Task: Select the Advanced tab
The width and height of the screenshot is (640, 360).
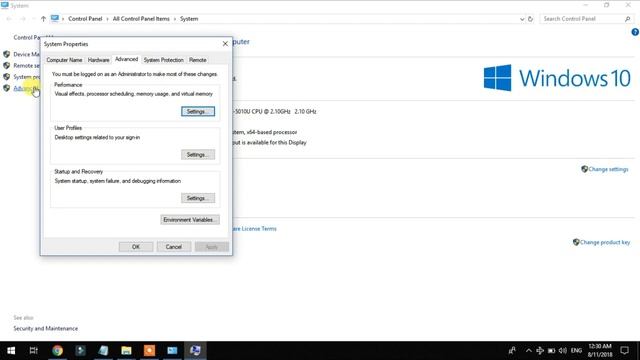Action: [126, 59]
